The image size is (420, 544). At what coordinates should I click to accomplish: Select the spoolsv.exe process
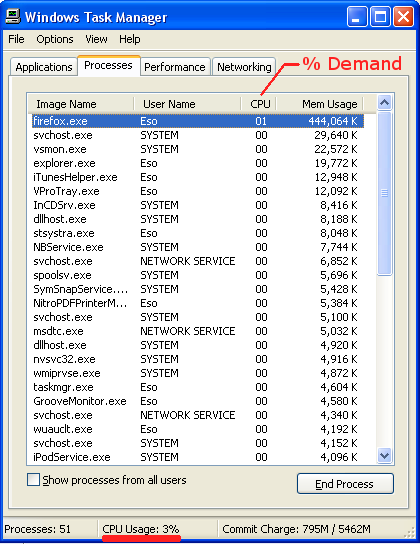coord(198,275)
